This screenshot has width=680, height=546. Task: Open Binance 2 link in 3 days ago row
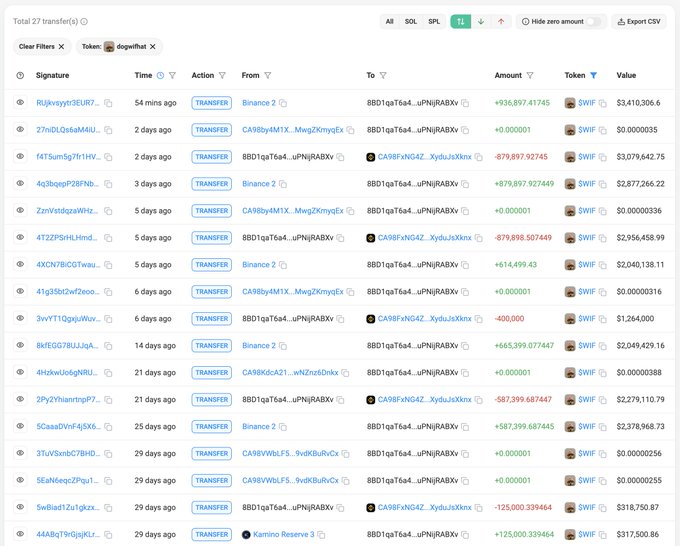click(259, 184)
